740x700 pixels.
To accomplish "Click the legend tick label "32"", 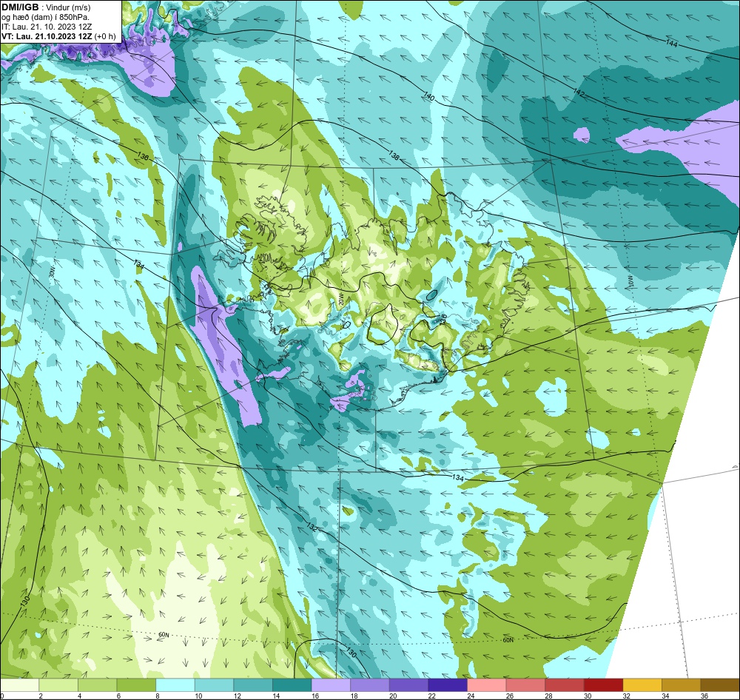I will tap(627, 696).
